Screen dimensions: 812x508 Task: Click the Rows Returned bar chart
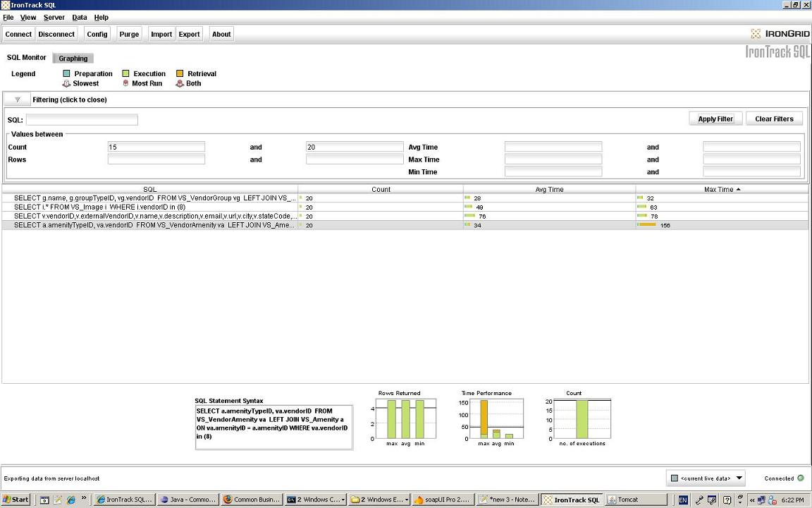click(407, 419)
